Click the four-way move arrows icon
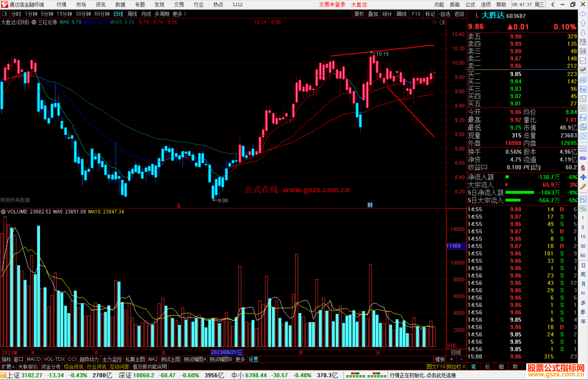588x380 pixels. [x=583, y=177]
